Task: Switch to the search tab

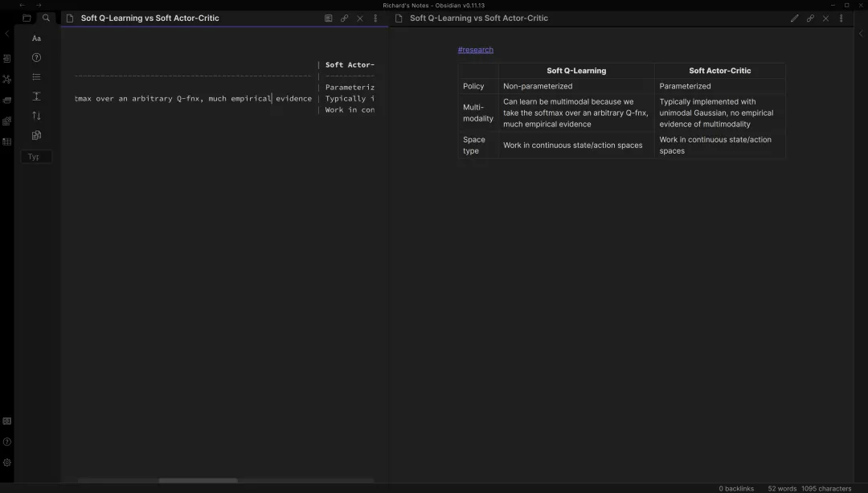Action: pos(46,18)
